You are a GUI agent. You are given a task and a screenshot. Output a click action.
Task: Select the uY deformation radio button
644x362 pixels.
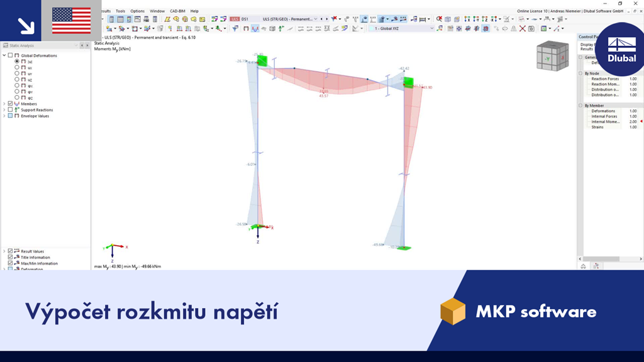[17, 74]
